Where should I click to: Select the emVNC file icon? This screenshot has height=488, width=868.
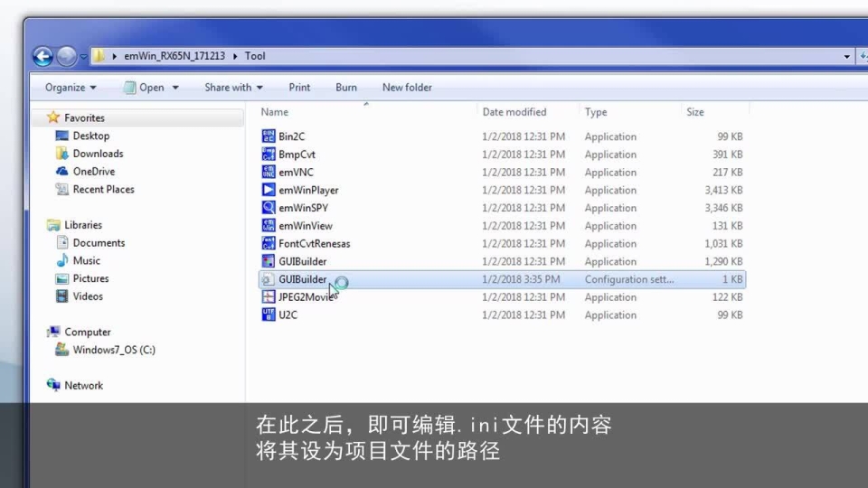269,173
